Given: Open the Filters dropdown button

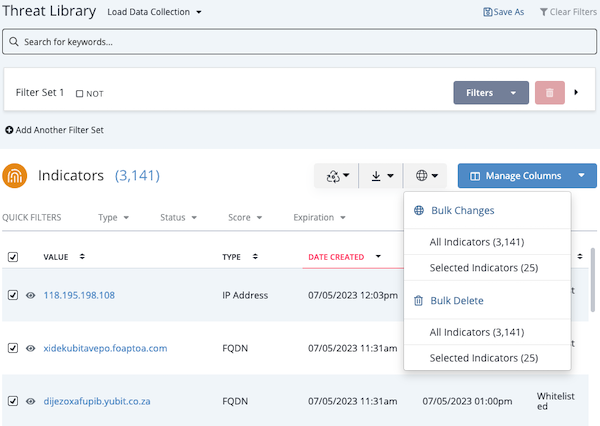Looking at the screenshot, I should pyautogui.click(x=491, y=93).
